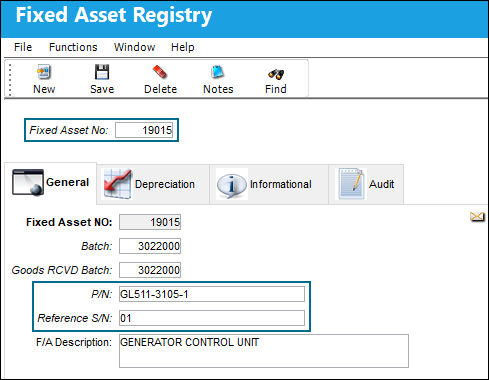Screen dimensions: 489x380
Task: Click the Batch field containing 3022000
Action: tap(150, 246)
